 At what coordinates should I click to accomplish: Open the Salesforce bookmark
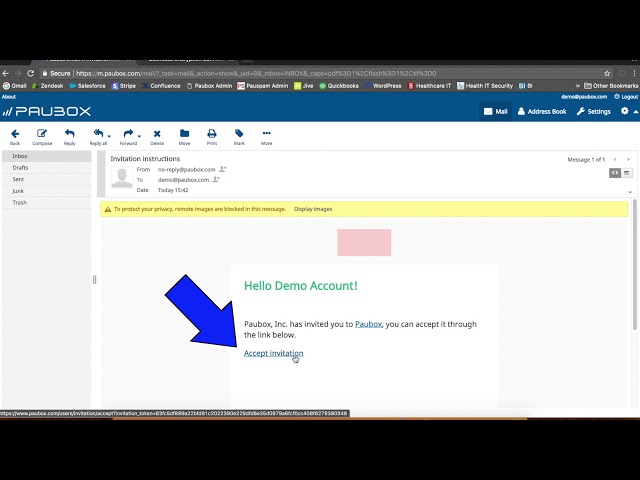pyautogui.click(x=87, y=86)
